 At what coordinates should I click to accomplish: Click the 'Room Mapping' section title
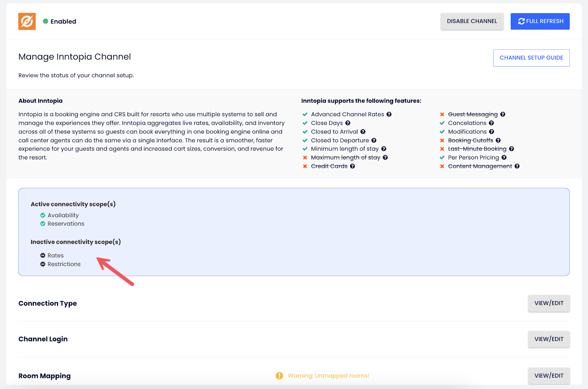pyautogui.click(x=44, y=376)
